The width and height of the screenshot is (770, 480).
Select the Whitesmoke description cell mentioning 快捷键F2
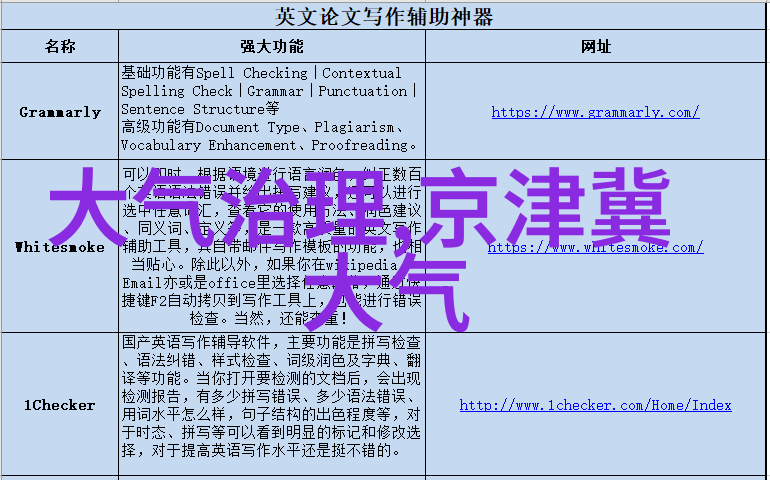tap(272, 247)
